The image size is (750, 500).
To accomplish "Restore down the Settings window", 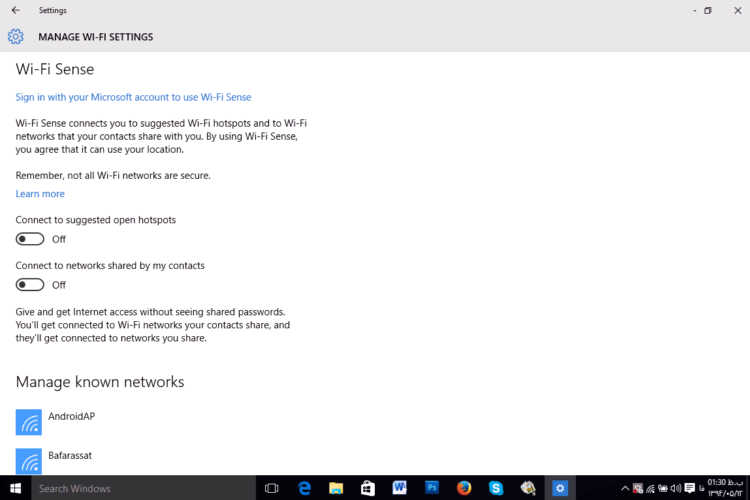I will click(708, 11).
